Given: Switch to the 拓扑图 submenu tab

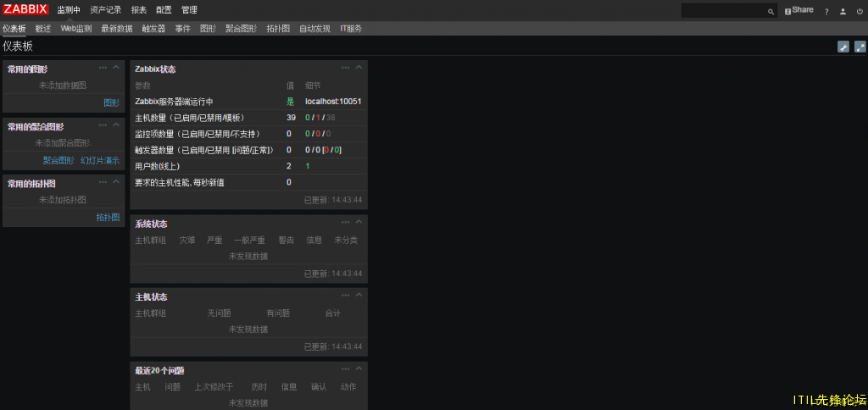Looking at the screenshot, I should point(278,29).
